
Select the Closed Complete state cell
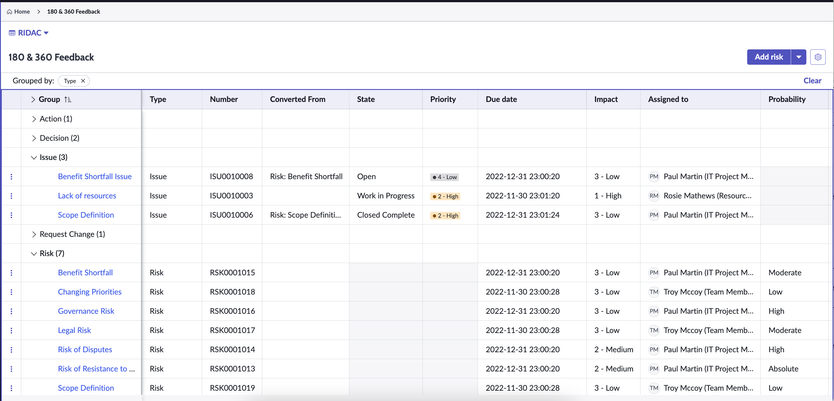coord(386,215)
